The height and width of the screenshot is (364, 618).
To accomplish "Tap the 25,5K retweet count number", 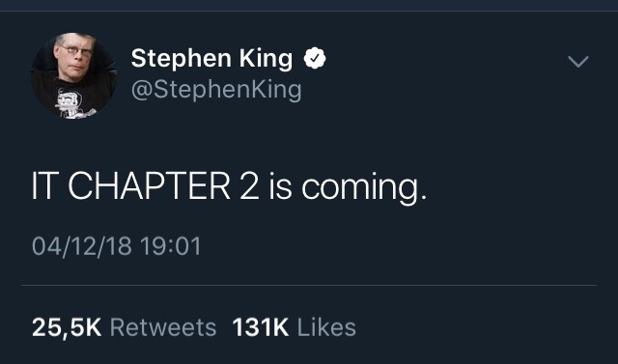I will (67, 327).
